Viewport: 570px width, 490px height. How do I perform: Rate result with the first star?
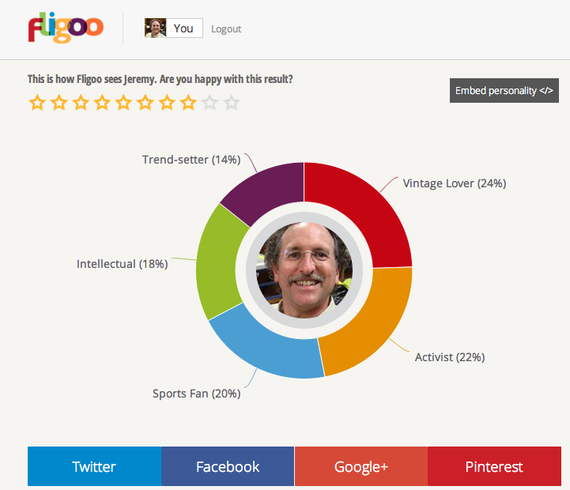[37, 103]
